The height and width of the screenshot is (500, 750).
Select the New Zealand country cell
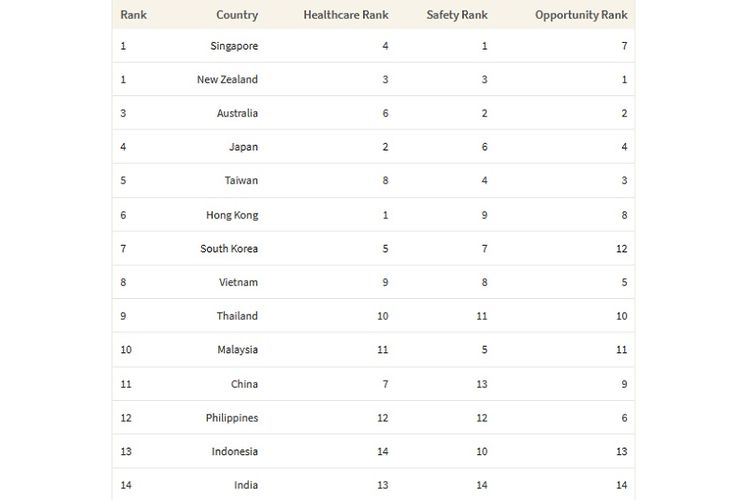pyautogui.click(x=227, y=79)
